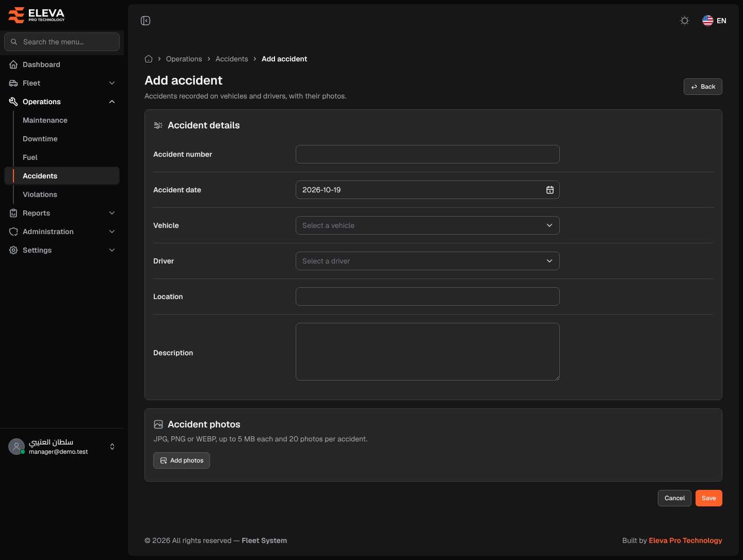Click the home breadcrumb icon

coord(149,59)
